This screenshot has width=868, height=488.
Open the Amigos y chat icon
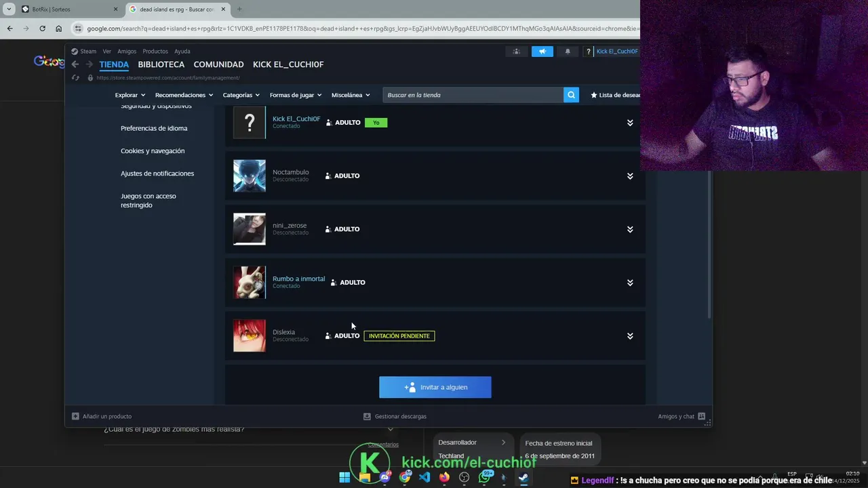point(701,416)
